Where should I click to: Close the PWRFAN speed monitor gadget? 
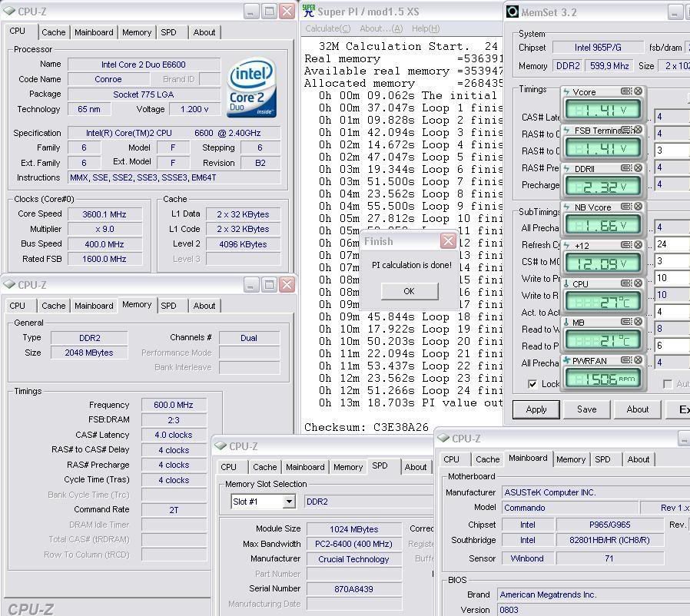coord(638,360)
